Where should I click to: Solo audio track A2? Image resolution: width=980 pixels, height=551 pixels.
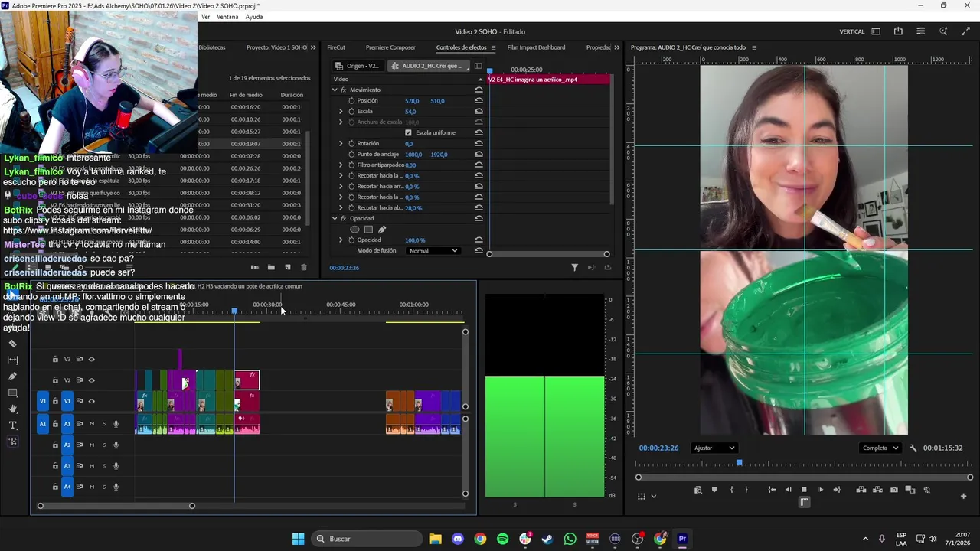point(104,445)
